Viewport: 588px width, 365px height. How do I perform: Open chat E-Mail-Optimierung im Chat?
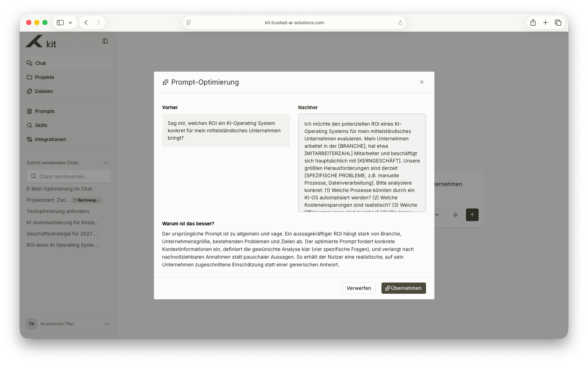point(59,189)
